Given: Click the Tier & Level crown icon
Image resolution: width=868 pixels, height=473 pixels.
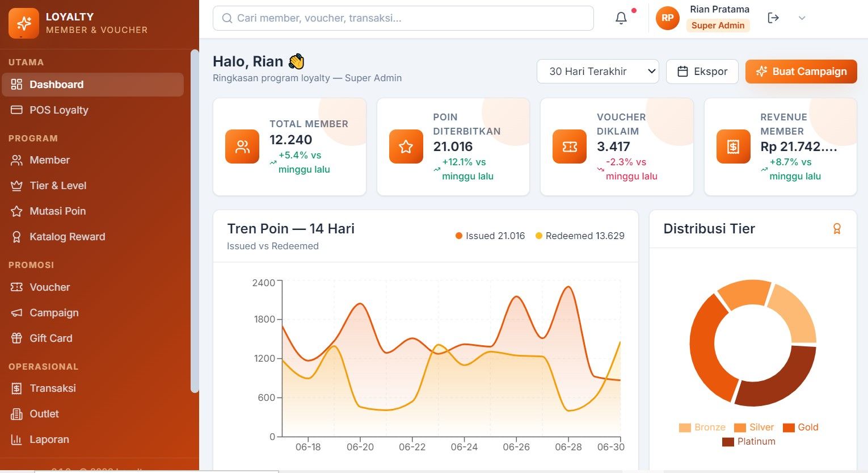Looking at the screenshot, I should point(16,186).
